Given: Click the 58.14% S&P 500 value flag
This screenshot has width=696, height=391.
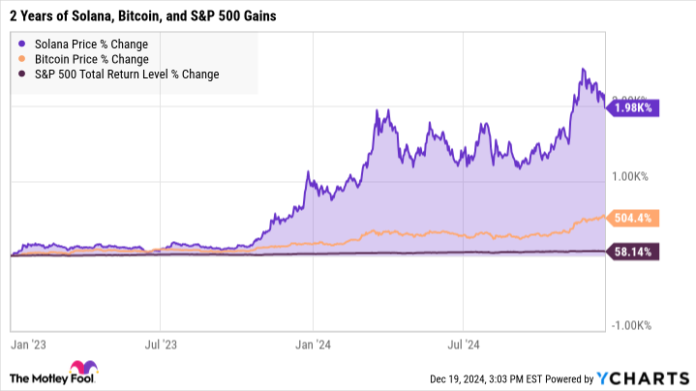Looking at the screenshot, I should coord(633,252).
